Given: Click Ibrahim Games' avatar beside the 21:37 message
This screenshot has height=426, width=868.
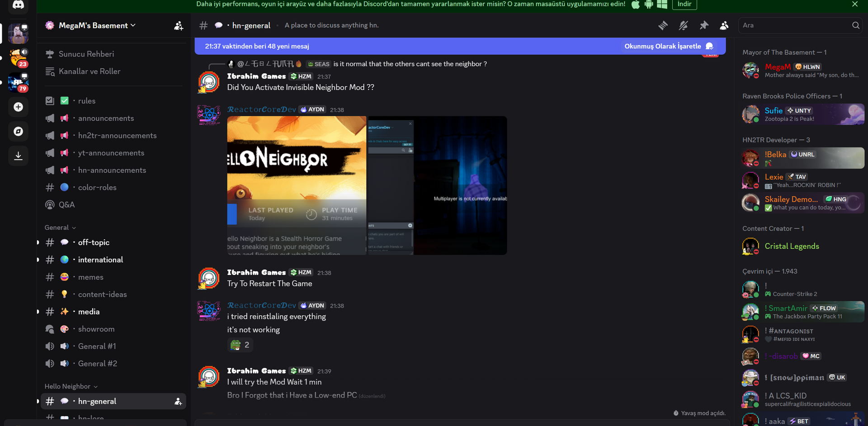Looking at the screenshot, I should click(209, 82).
